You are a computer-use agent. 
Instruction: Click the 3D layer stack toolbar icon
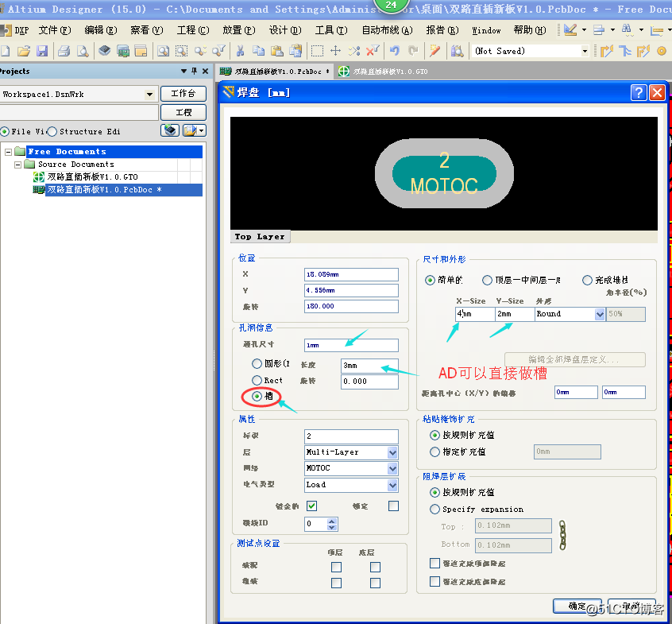tap(105, 51)
